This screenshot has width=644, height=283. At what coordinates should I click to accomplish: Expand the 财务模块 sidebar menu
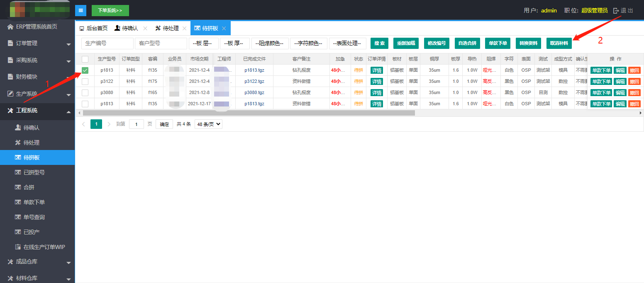click(37, 77)
